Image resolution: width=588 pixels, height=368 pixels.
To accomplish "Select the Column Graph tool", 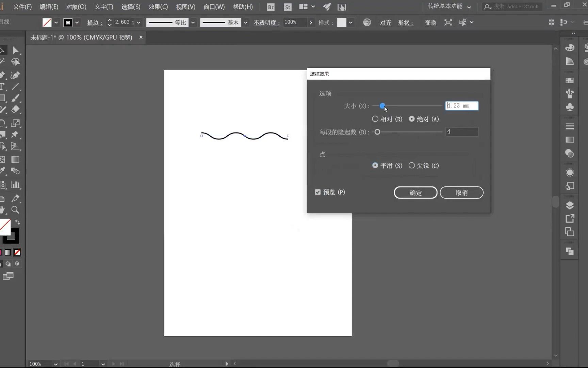I will (15, 185).
